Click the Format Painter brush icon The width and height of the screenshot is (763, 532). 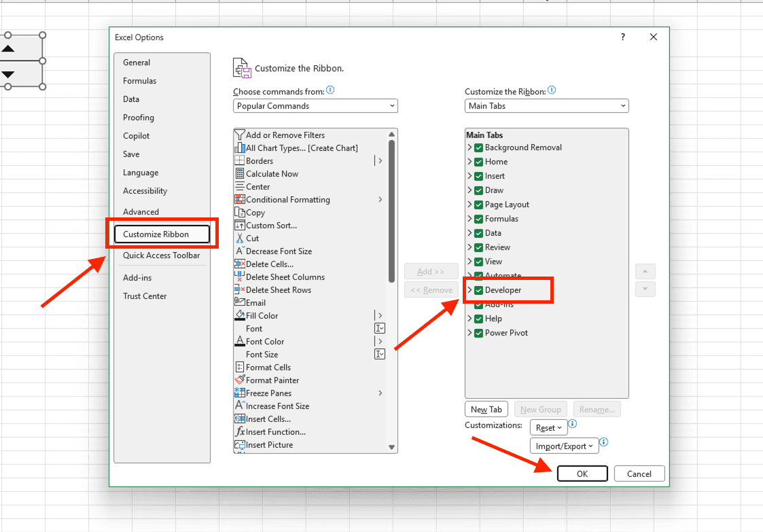pos(239,380)
